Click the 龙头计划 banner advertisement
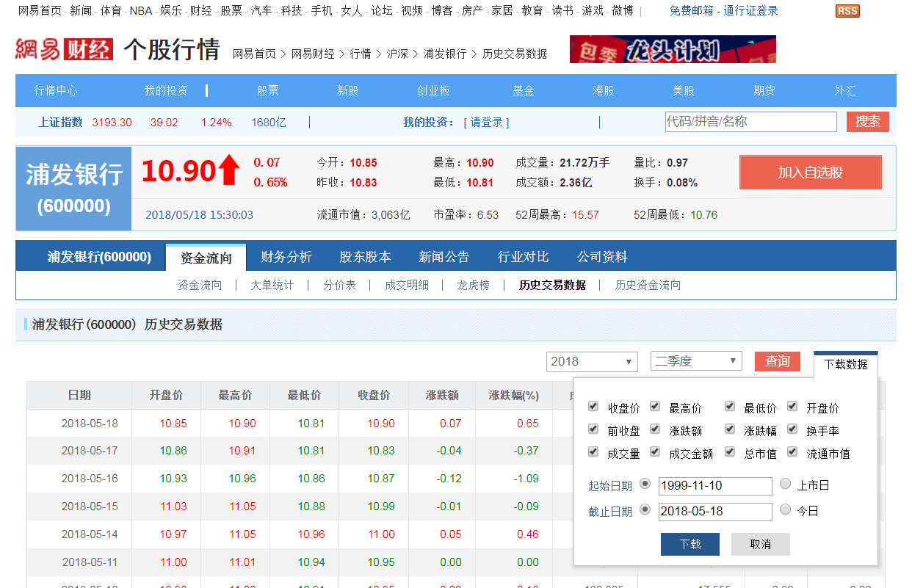This screenshot has height=588, width=912. [672, 49]
